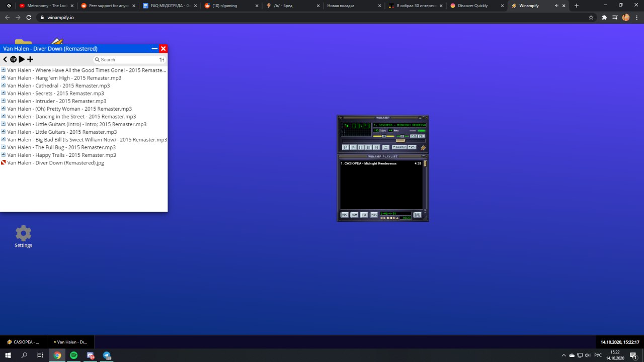Stop playback in Winamp main window

(x=369, y=147)
